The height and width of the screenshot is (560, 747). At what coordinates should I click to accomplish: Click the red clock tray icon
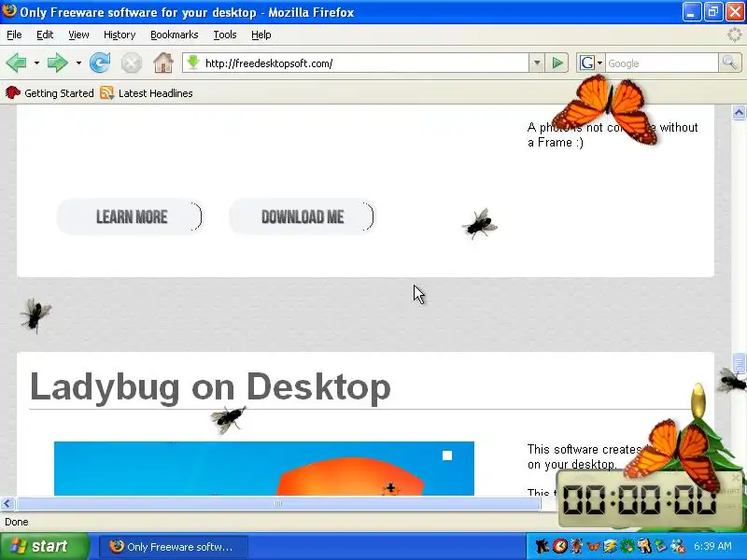[x=560, y=546]
